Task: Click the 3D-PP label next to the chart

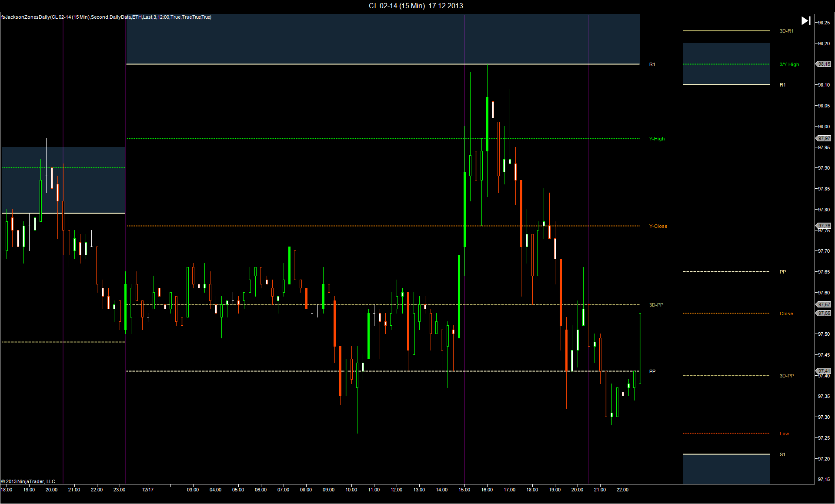Action: tap(656, 305)
